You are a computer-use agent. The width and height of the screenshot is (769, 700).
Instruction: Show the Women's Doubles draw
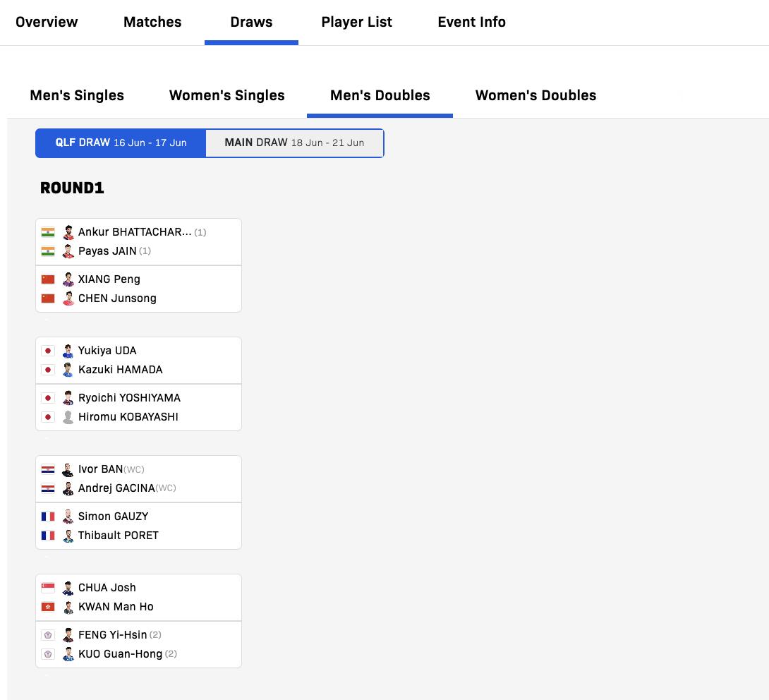(535, 95)
